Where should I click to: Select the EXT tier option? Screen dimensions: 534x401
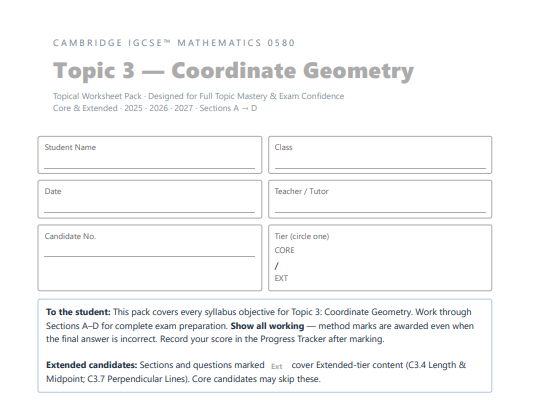[x=281, y=278]
